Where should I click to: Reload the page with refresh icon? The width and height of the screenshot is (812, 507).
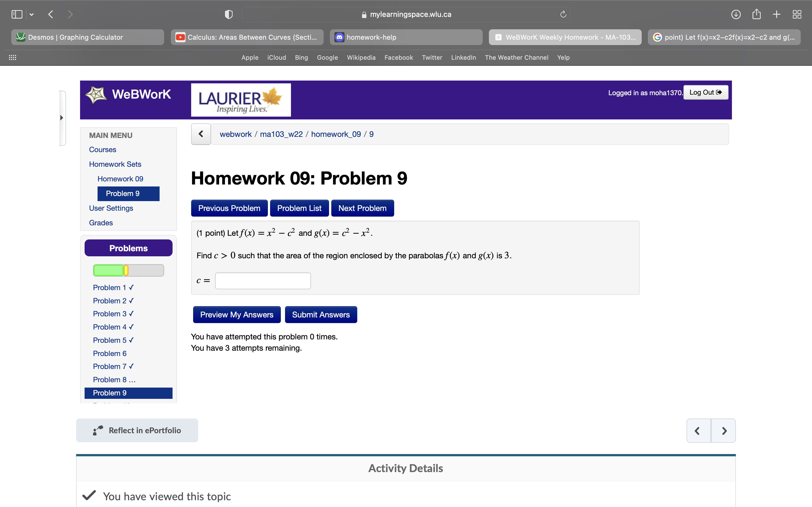point(563,14)
